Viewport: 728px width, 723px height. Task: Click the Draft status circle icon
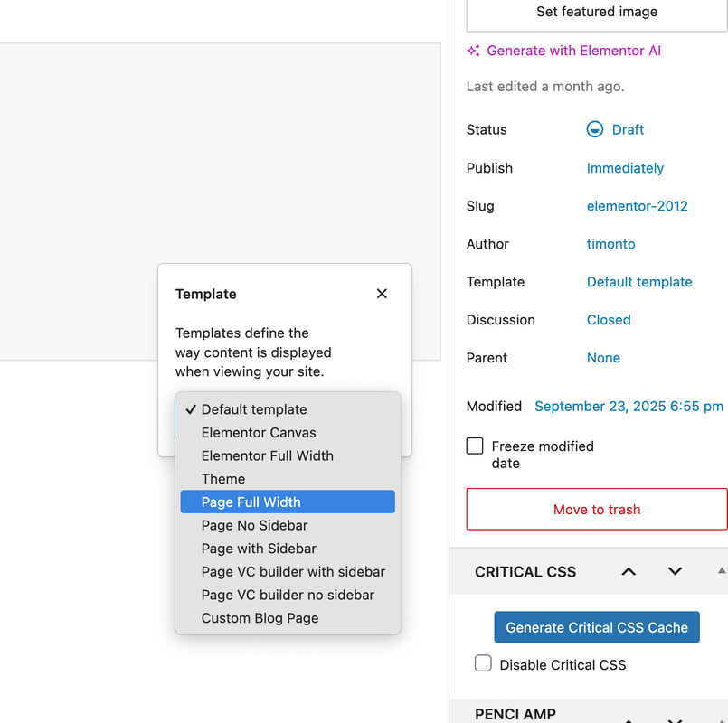click(594, 129)
